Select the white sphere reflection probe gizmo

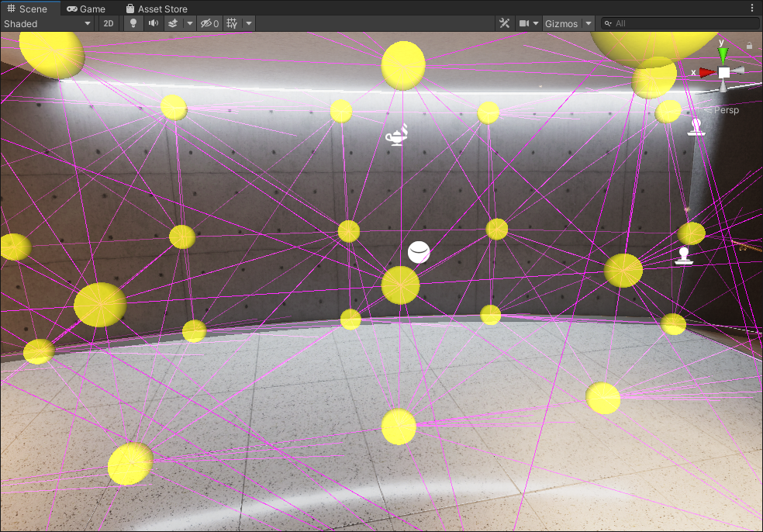click(x=419, y=252)
